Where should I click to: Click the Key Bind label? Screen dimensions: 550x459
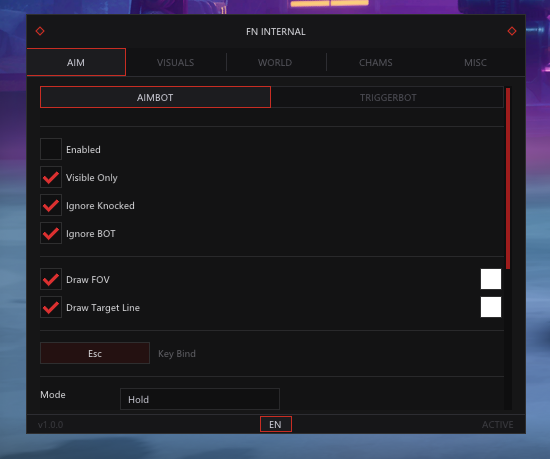pos(177,353)
